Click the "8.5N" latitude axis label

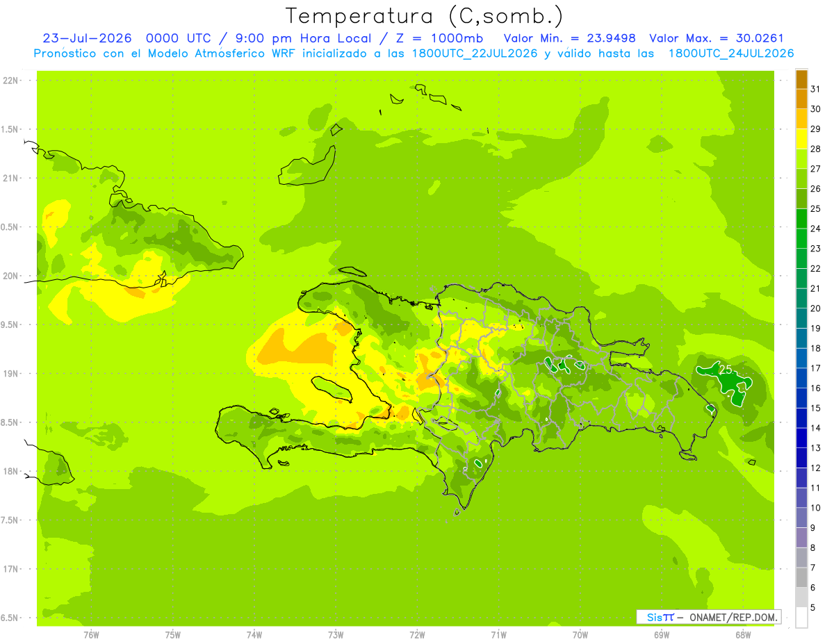(x=10, y=422)
